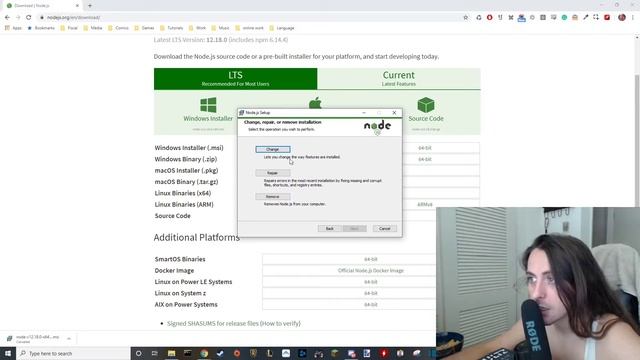Open the Work bookmarks folder

click(198, 28)
